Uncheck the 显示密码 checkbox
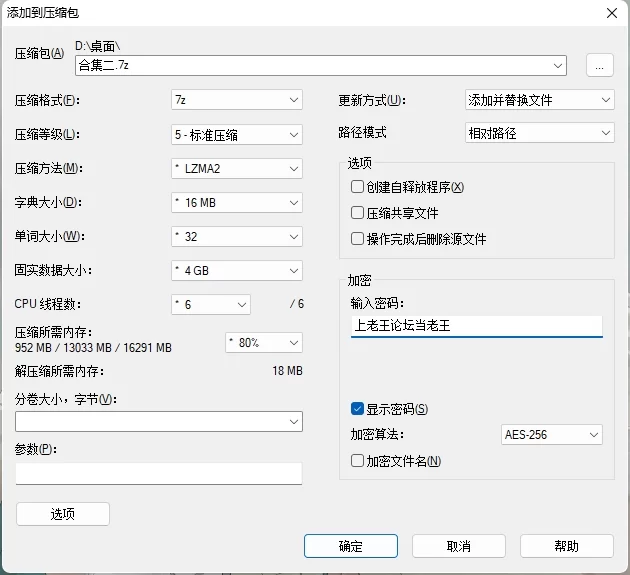This screenshot has height=575, width=630. (358, 409)
